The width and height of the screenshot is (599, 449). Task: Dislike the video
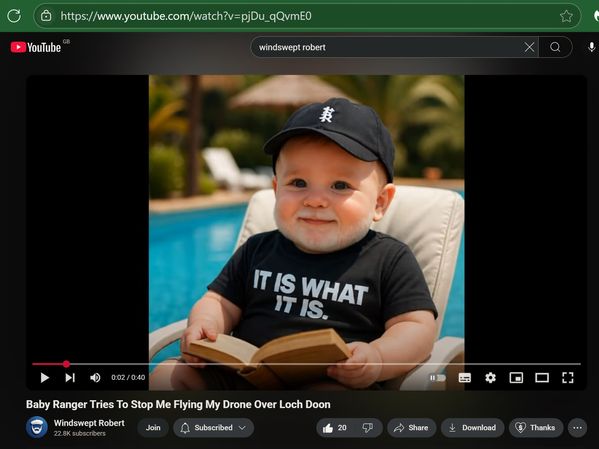click(x=368, y=428)
